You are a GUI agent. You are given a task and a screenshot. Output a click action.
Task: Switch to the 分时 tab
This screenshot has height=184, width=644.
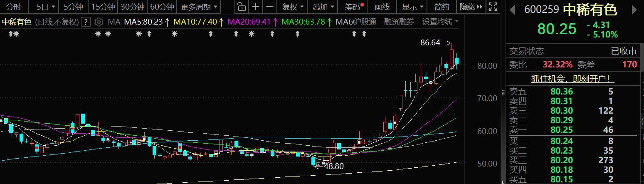pos(14,7)
